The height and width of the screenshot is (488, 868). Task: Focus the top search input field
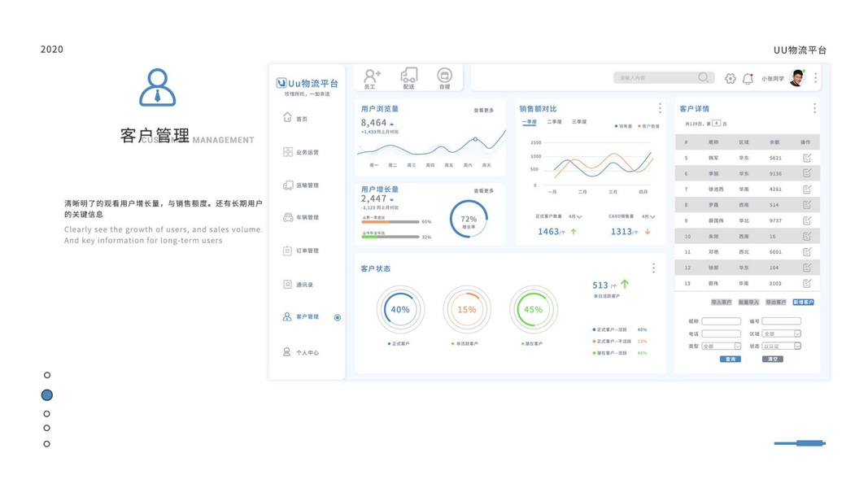click(x=664, y=78)
